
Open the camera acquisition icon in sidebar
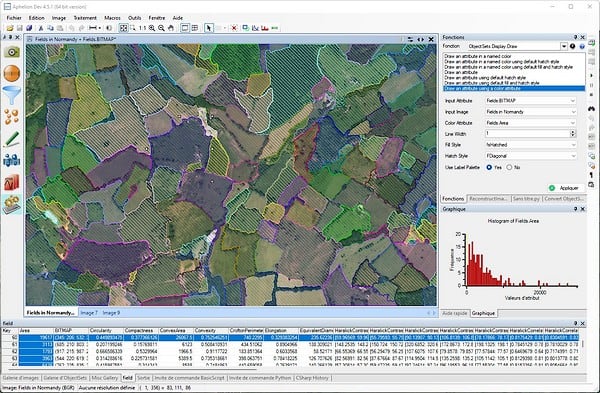click(12, 52)
